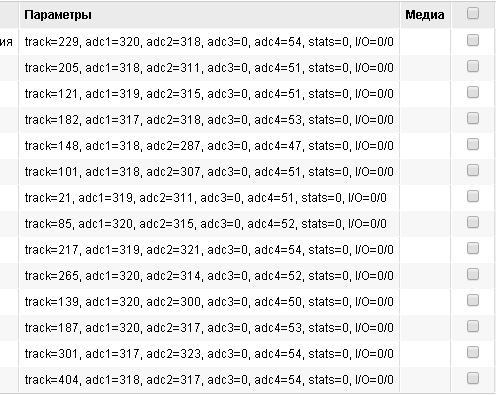The height and width of the screenshot is (395, 496).
Task: Enable the checkbox for track=101 row
Action: (473, 170)
